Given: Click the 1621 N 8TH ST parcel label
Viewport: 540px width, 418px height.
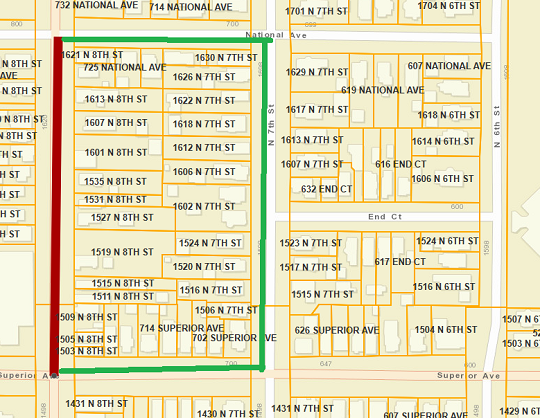Looking at the screenshot, I should [92, 55].
